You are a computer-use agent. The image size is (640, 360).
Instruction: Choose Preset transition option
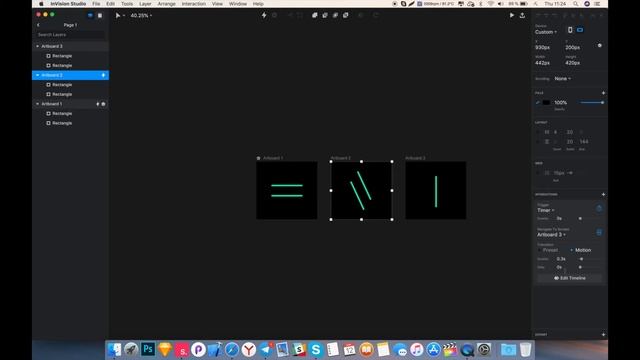point(548,250)
